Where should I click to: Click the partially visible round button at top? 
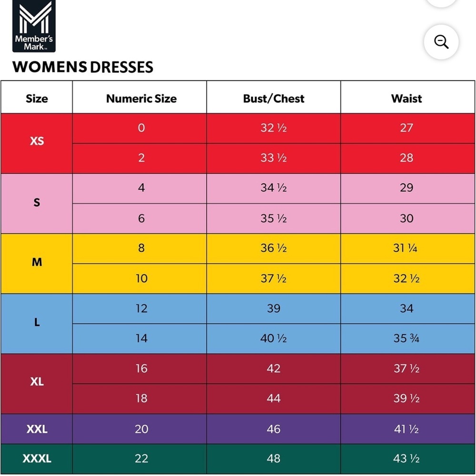pos(441,3)
